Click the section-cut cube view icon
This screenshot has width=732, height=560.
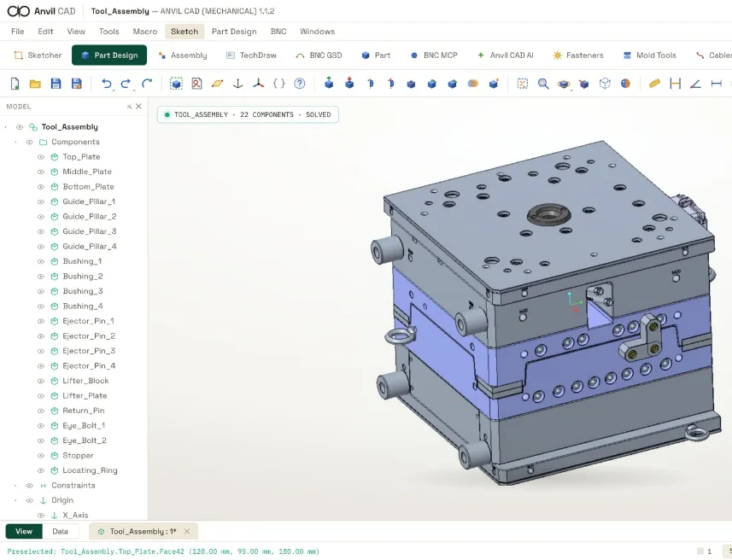click(x=584, y=84)
